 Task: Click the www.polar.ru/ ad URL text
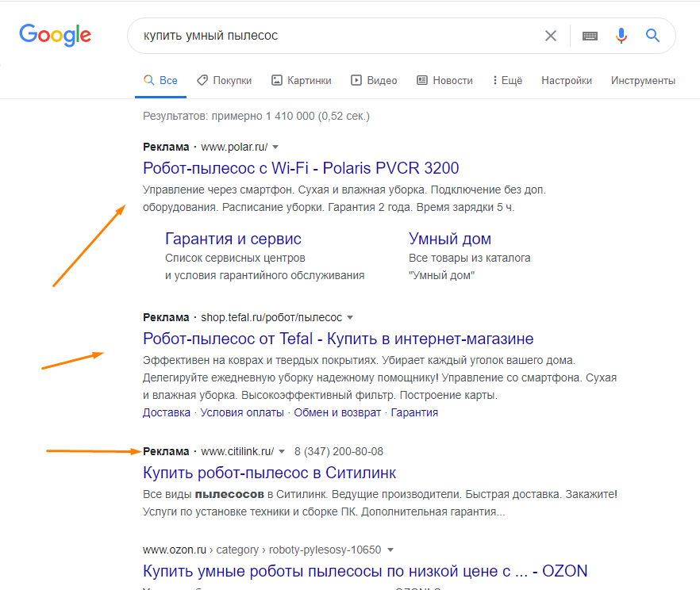234,147
